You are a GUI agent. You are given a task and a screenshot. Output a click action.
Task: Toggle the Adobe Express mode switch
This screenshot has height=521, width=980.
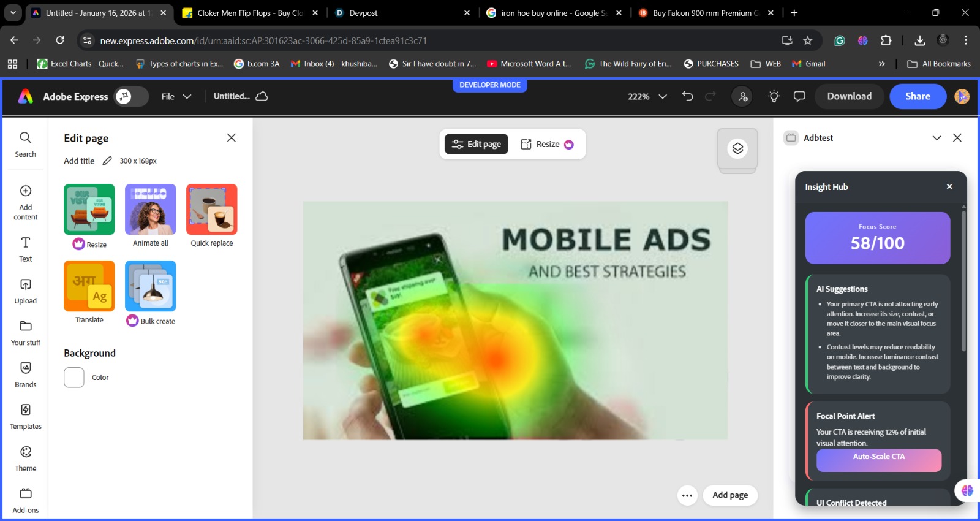tap(131, 96)
